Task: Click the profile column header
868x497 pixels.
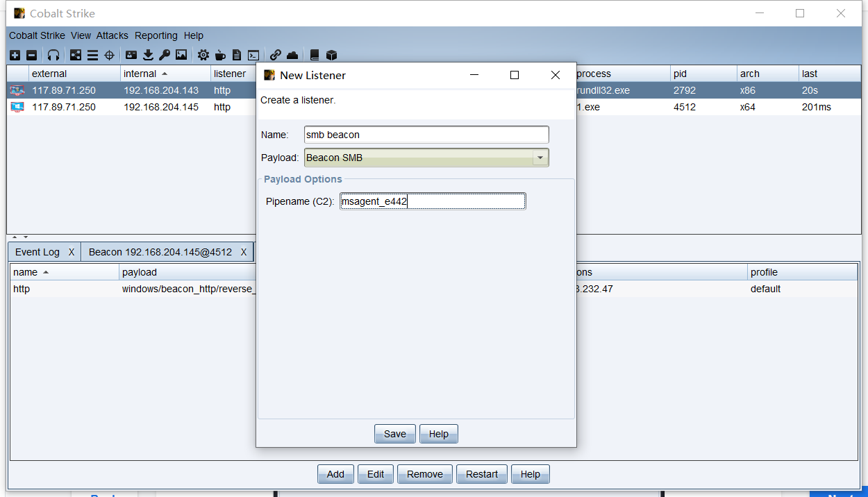Action: 803,272
